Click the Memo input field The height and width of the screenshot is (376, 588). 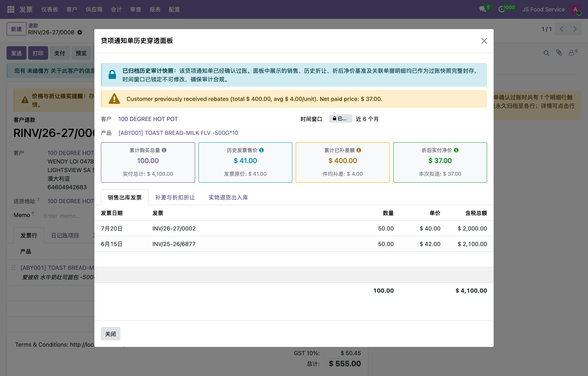point(68,216)
